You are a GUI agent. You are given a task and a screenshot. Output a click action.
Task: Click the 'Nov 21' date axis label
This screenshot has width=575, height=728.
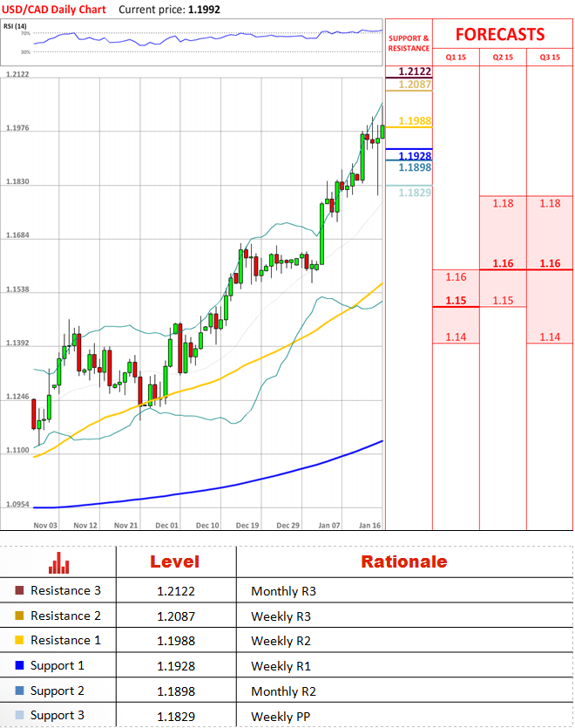point(125,525)
